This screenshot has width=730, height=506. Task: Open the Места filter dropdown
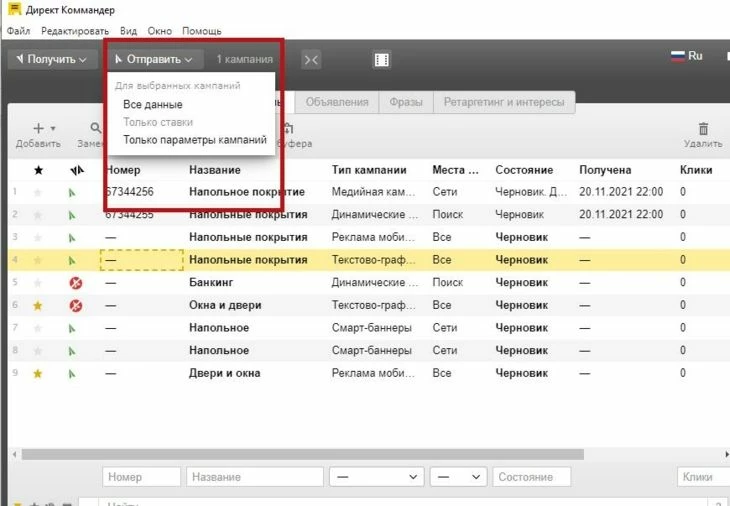pyautogui.click(x=459, y=477)
